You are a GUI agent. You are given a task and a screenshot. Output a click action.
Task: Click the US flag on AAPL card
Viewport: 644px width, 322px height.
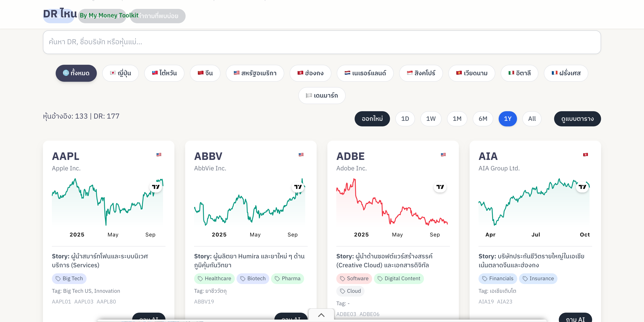click(159, 155)
